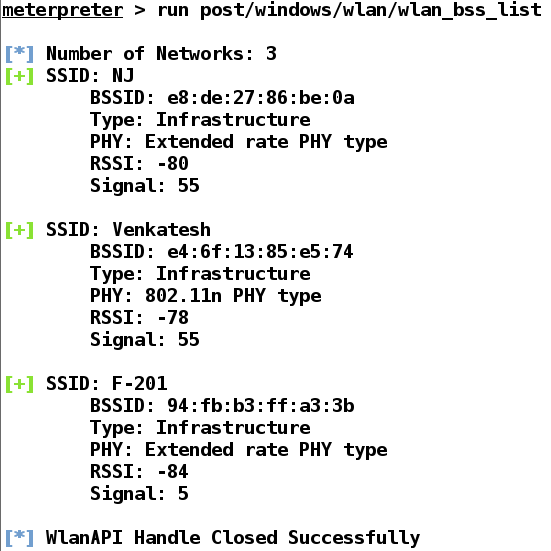Click the blue [*] marker near Number of Networks

coord(20,54)
